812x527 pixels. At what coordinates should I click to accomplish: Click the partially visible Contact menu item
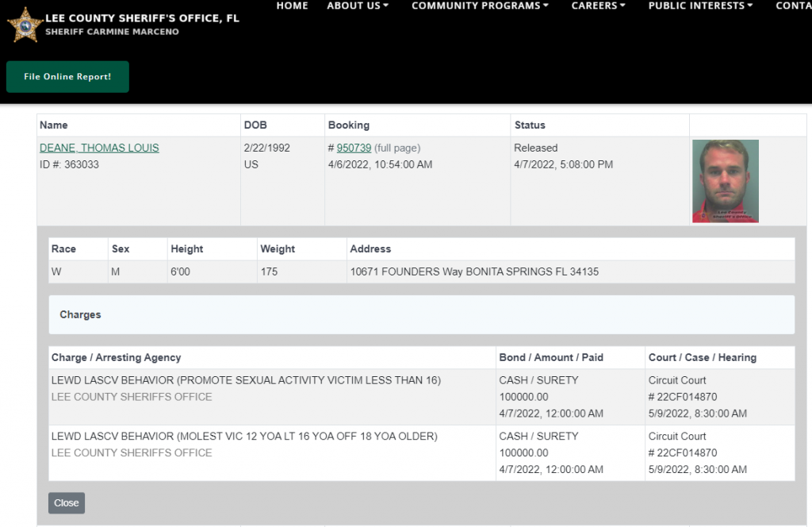tap(793, 6)
